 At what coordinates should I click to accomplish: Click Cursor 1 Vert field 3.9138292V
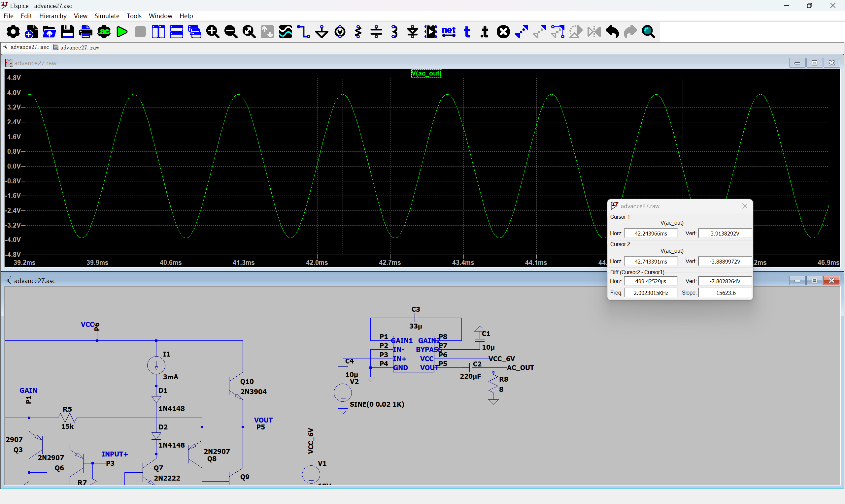point(725,234)
